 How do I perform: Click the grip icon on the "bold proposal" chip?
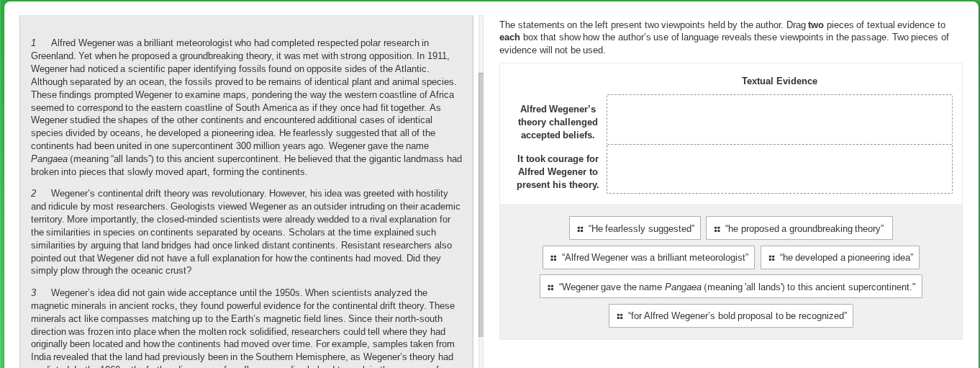pyautogui.click(x=620, y=316)
